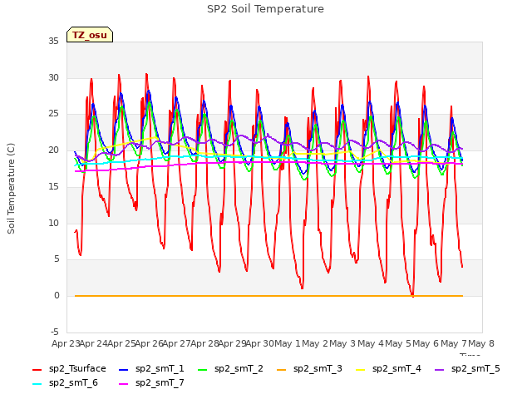Click the purple sp2_smT_5 legend swatch
Image resolution: width=532 pixels, height=399 pixels.
pyautogui.click(x=440, y=369)
